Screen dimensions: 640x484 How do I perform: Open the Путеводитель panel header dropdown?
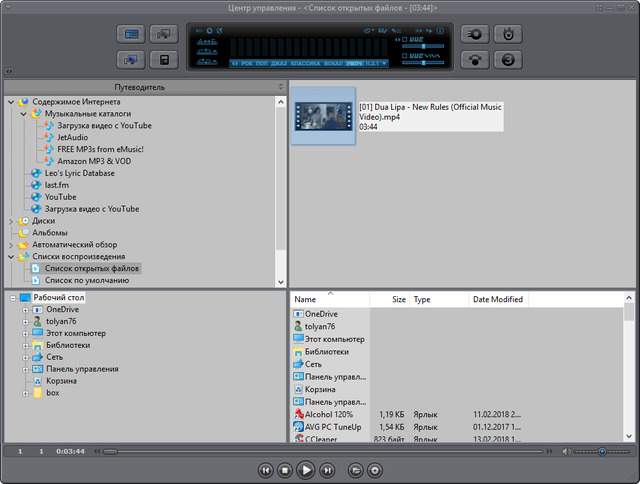tap(280, 88)
